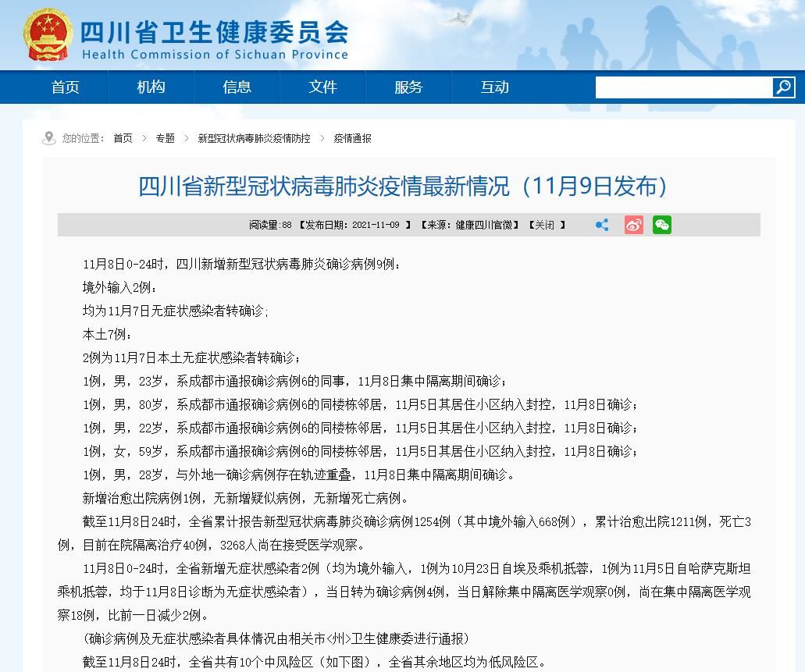The width and height of the screenshot is (805, 672).
Task: Click the search magnifier button
Action: coord(783,87)
